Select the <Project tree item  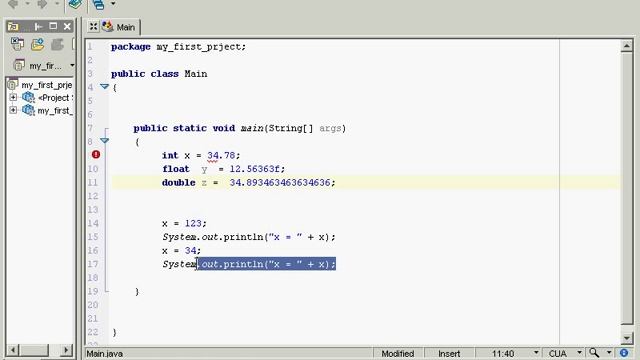click(x=55, y=98)
